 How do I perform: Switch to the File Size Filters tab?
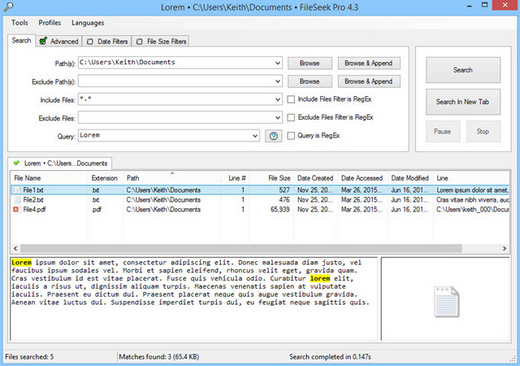(x=161, y=41)
